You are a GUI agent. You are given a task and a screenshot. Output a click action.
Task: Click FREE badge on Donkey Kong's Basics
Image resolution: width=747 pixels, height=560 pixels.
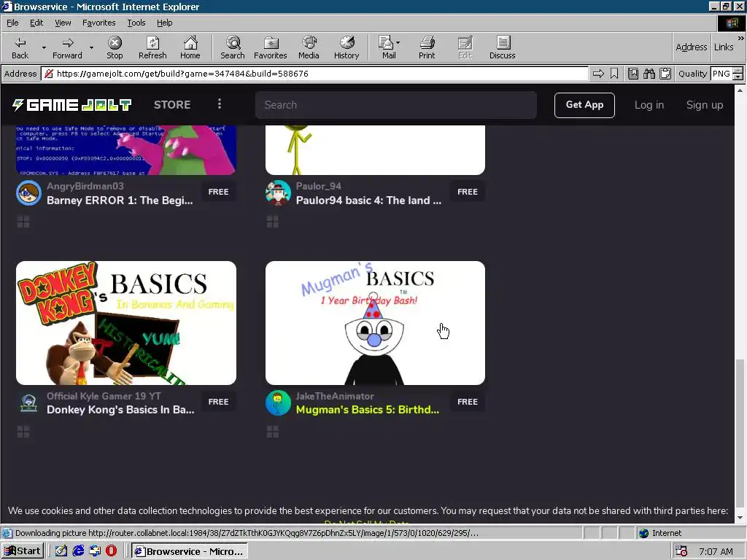click(x=218, y=402)
